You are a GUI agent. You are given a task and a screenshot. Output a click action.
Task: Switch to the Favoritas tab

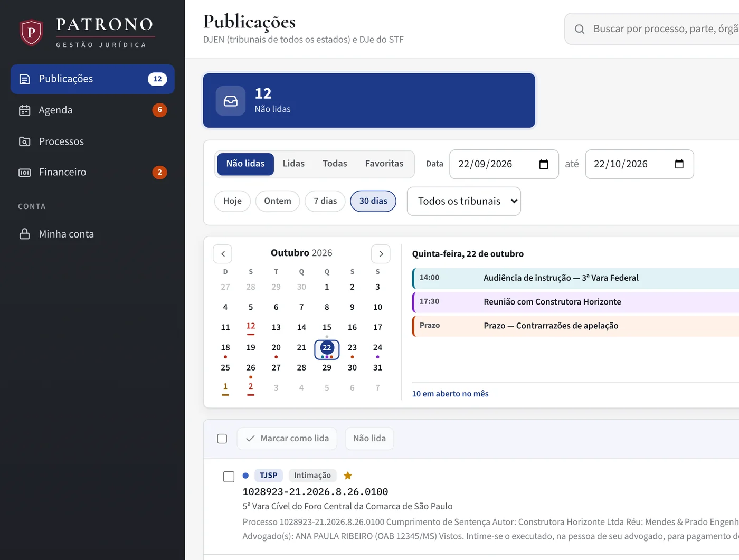click(x=384, y=164)
